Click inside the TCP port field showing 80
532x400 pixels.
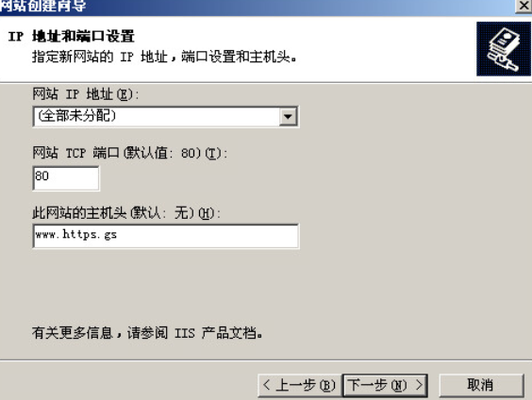coord(66,178)
